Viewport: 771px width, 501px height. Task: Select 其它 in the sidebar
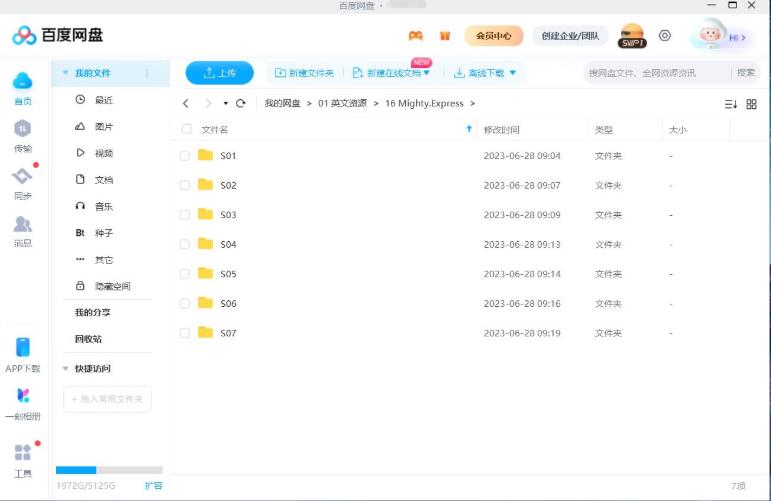tap(104, 259)
